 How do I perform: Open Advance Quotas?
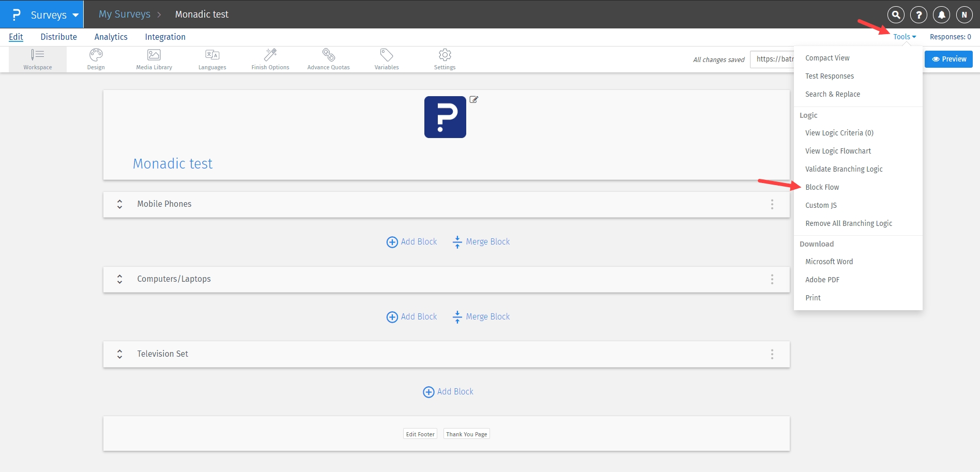pyautogui.click(x=328, y=58)
